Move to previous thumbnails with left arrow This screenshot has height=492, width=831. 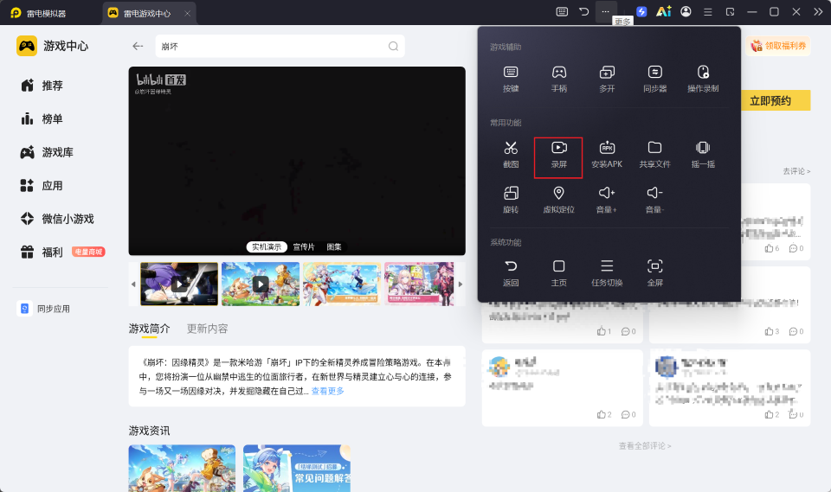click(133, 284)
